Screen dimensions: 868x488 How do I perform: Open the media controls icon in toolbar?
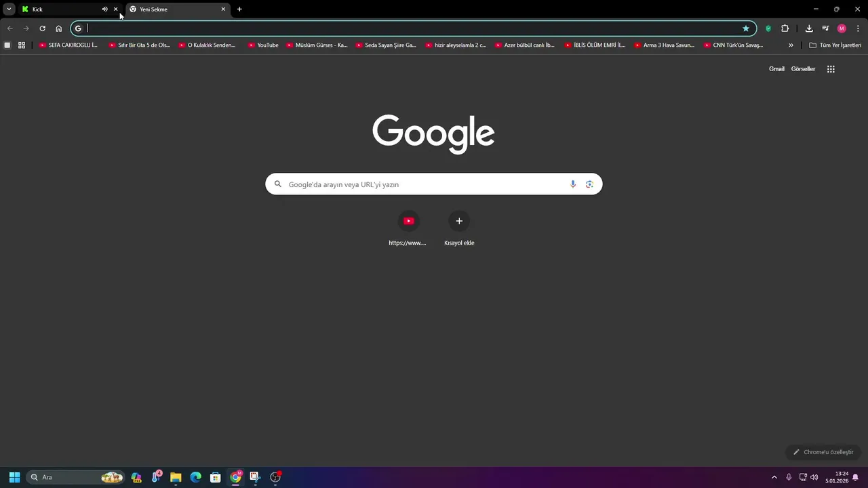point(825,28)
